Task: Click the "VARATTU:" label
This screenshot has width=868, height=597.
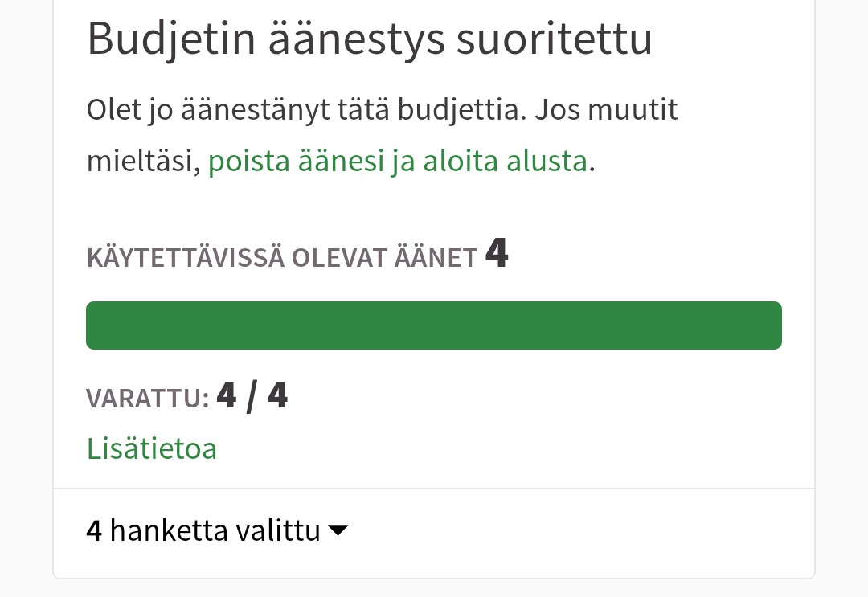Action: (x=148, y=398)
